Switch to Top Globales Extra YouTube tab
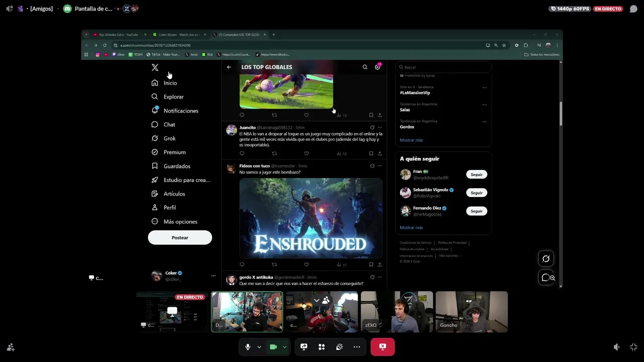 pos(119,35)
